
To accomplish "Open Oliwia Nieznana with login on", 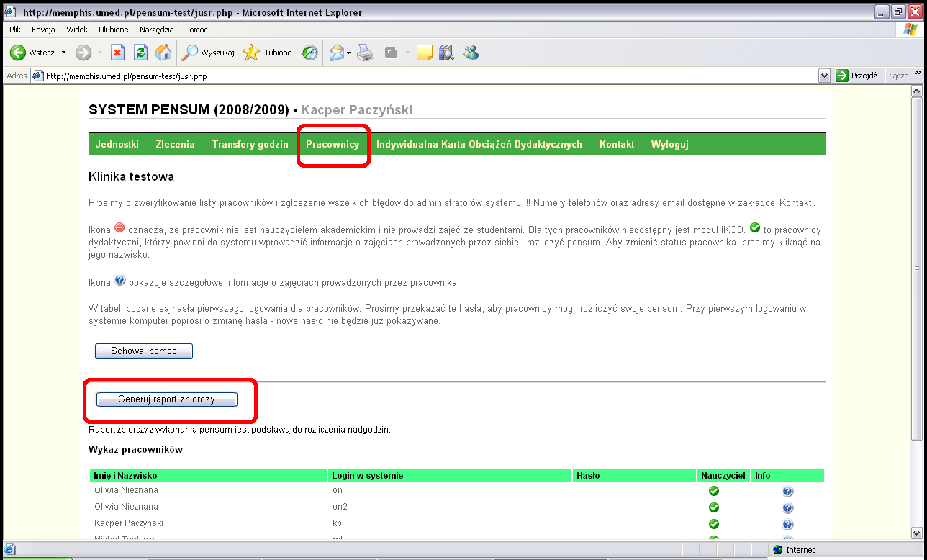I will pos(127,490).
